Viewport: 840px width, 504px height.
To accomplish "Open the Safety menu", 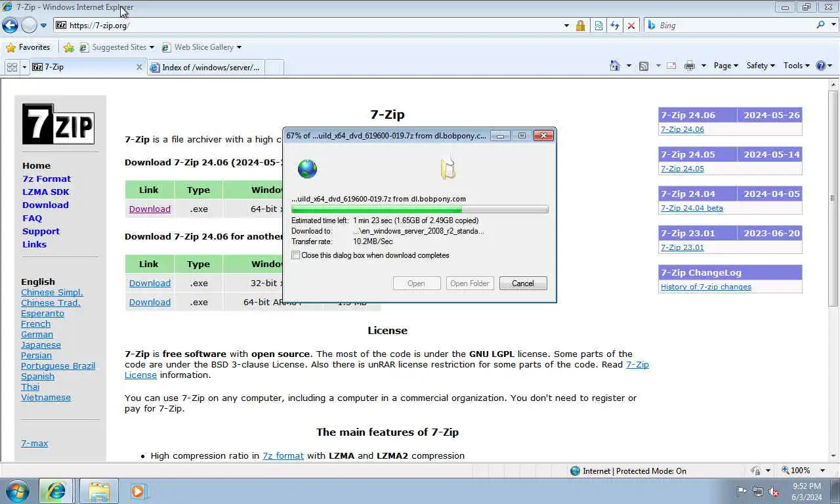I will tap(761, 66).
